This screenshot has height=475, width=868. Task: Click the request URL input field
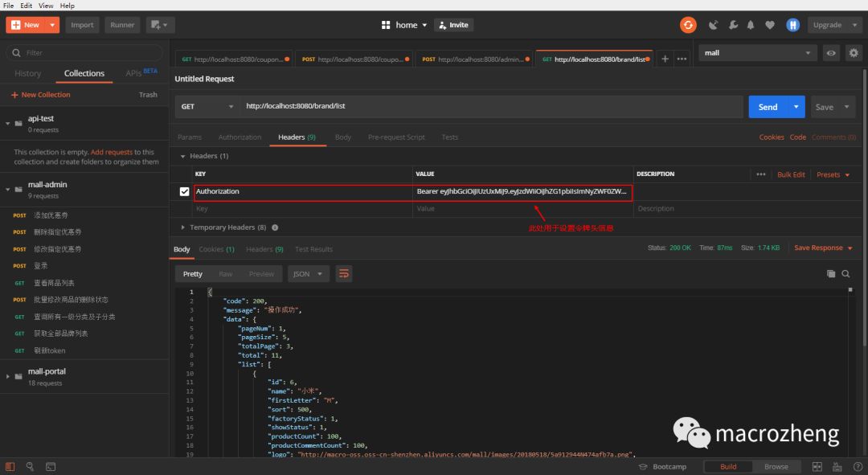click(x=492, y=106)
